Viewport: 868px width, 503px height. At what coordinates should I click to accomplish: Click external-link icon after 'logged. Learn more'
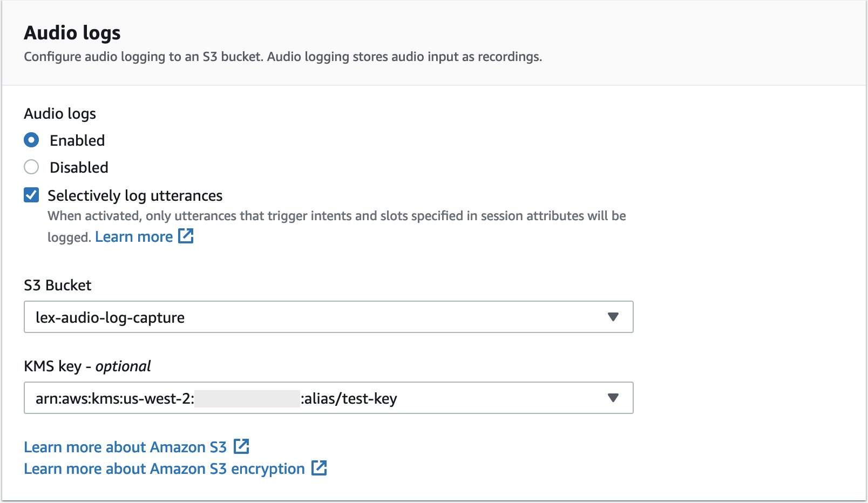point(186,236)
